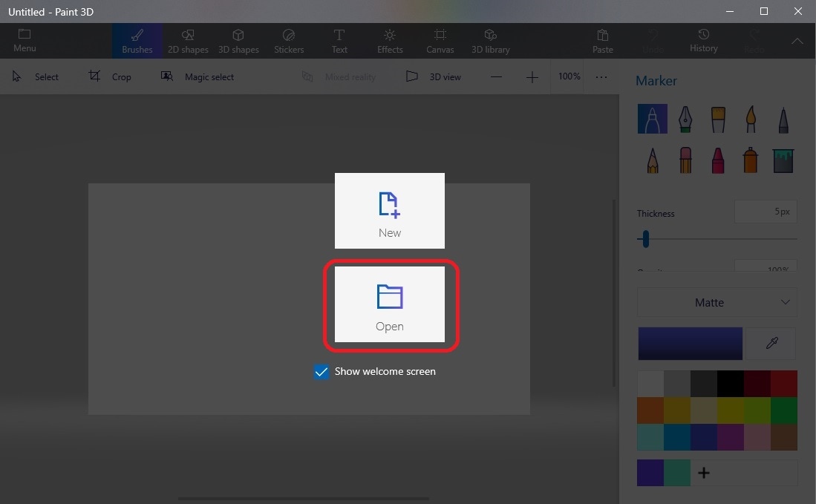Click the Thickness slider handle
The height and width of the screenshot is (504, 816).
click(646, 239)
